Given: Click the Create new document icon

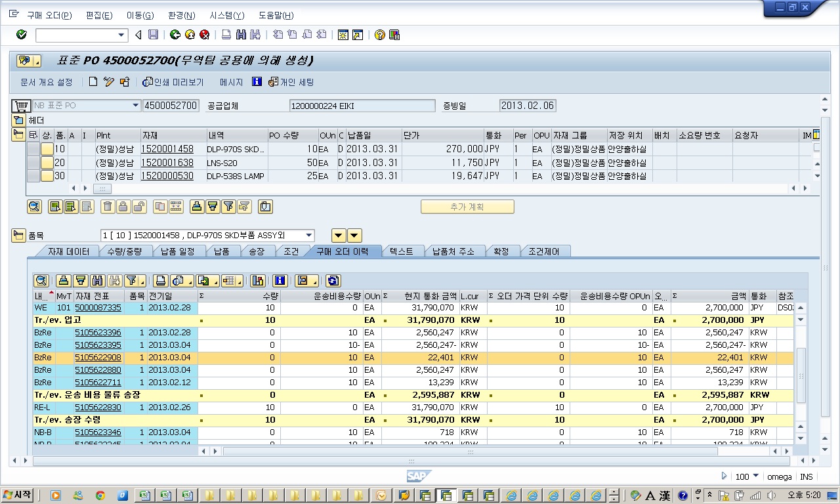Looking at the screenshot, I should (93, 82).
